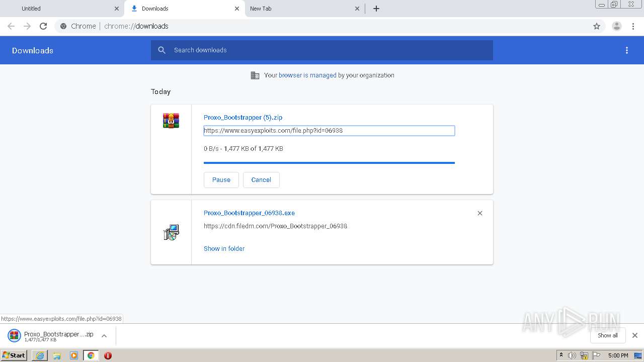Image resolution: width=644 pixels, height=362 pixels.
Task: Click the download progress bar
Action: pos(329,163)
